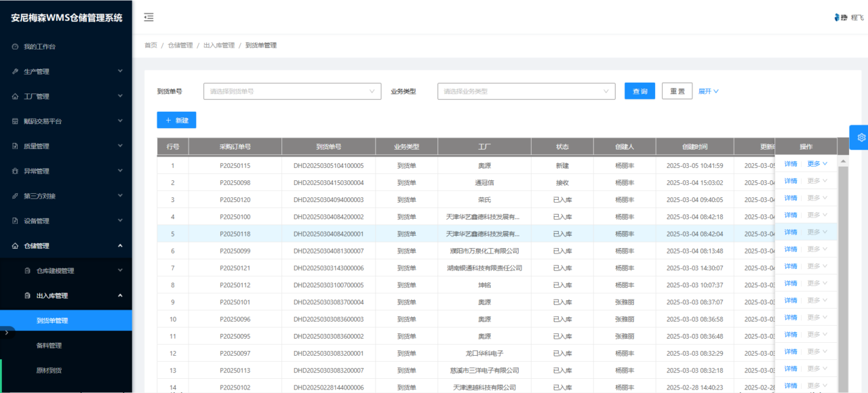Open 详情 for order P20250118

click(791, 232)
